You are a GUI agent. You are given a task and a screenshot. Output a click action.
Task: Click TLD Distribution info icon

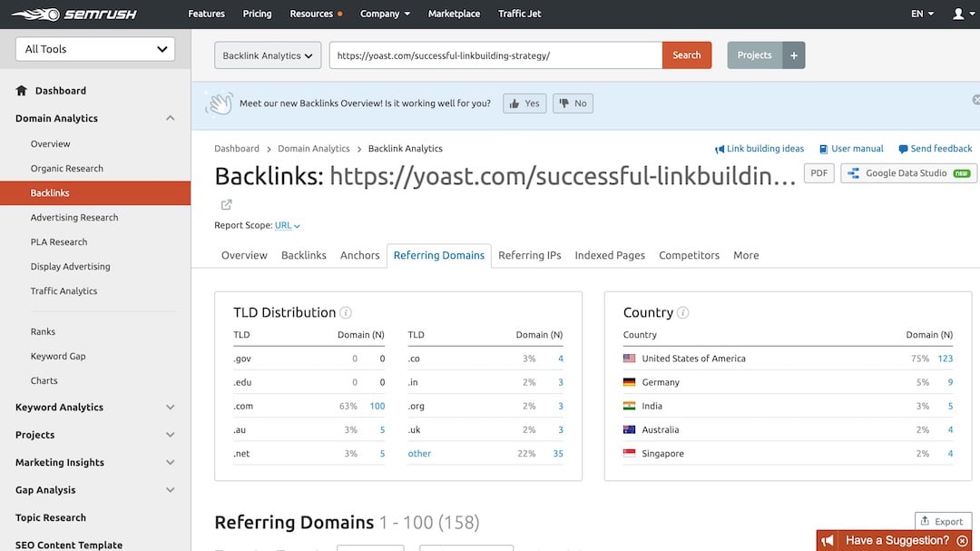(346, 312)
